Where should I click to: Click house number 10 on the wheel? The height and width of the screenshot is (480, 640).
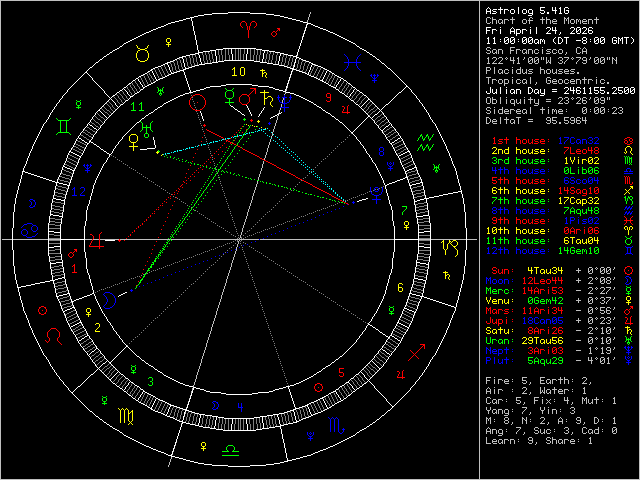point(238,72)
